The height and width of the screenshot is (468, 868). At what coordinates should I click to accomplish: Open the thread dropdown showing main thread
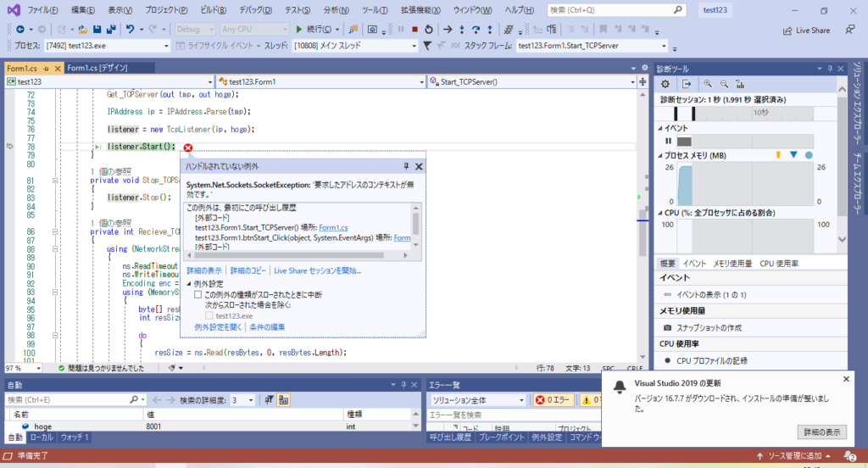[x=355, y=46]
